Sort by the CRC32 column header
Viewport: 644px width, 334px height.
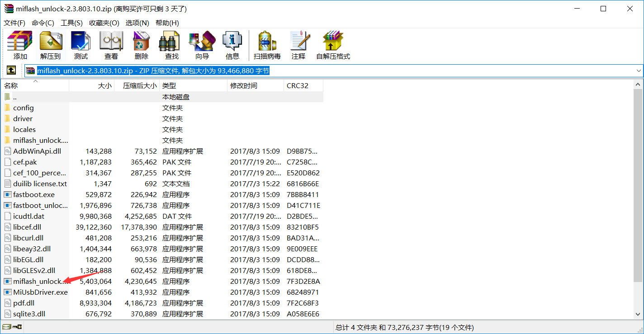pos(303,85)
